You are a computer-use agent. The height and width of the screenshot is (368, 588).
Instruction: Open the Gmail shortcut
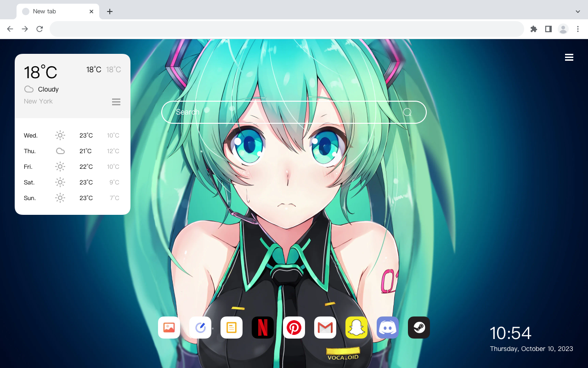[x=325, y=328]
